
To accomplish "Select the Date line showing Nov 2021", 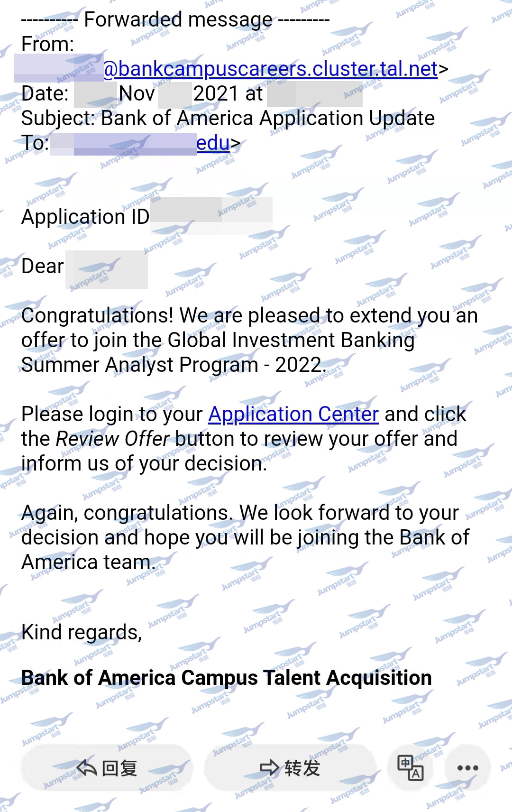I will (x=192, y=94).
